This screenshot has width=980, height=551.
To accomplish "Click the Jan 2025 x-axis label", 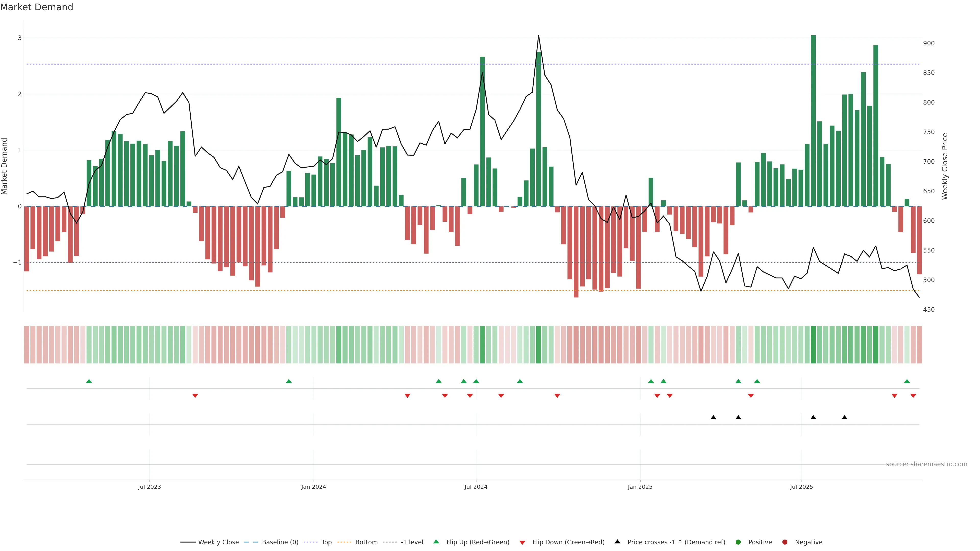I will (x=640, y=487).
